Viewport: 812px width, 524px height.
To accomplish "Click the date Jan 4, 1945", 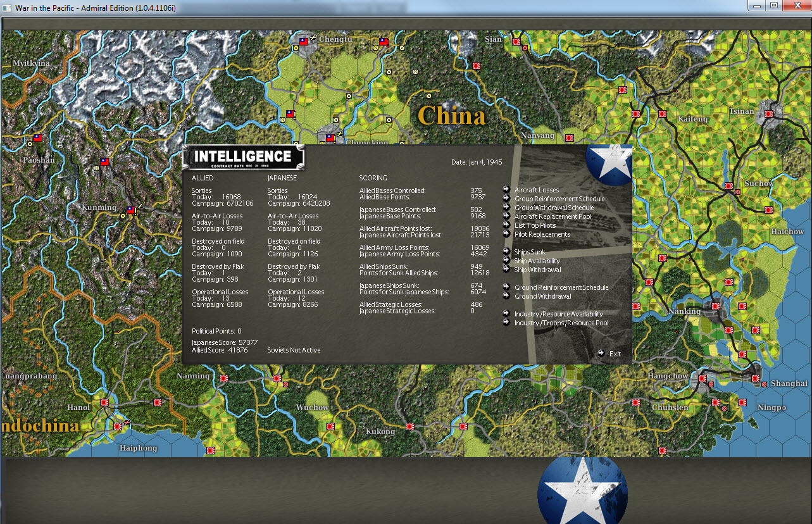I will 477,162.
